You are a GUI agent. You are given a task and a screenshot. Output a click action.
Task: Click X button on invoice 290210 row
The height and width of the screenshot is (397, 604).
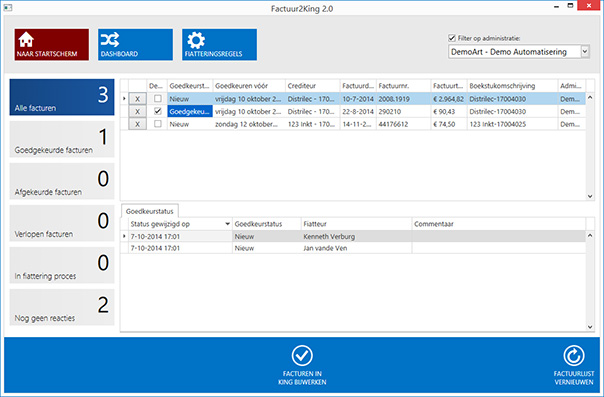[138, 112]
